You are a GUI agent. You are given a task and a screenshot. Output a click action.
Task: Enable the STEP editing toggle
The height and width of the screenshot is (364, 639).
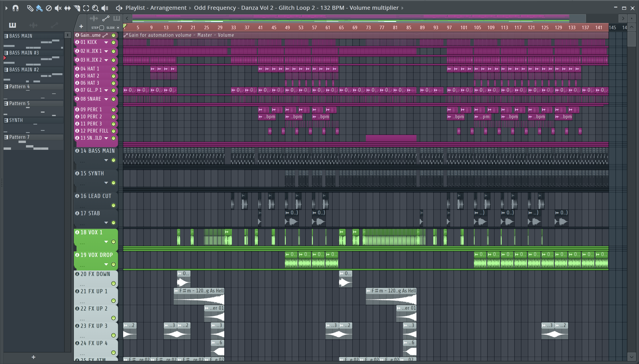(102, 27)
